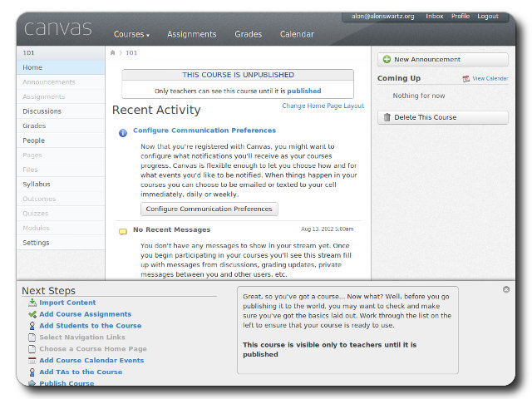532x399 pixels.
Task: Click the Configure Communication Preferences button
Action: click(209, 209)
